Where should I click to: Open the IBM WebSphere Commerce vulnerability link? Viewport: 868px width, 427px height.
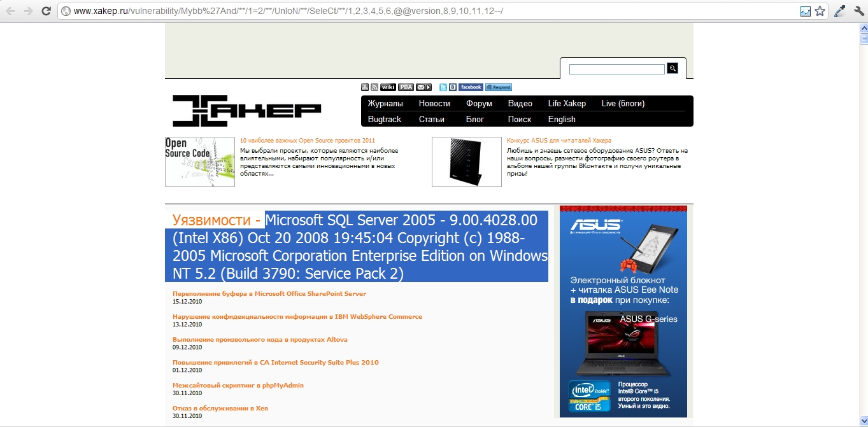[x=297, y=317]
